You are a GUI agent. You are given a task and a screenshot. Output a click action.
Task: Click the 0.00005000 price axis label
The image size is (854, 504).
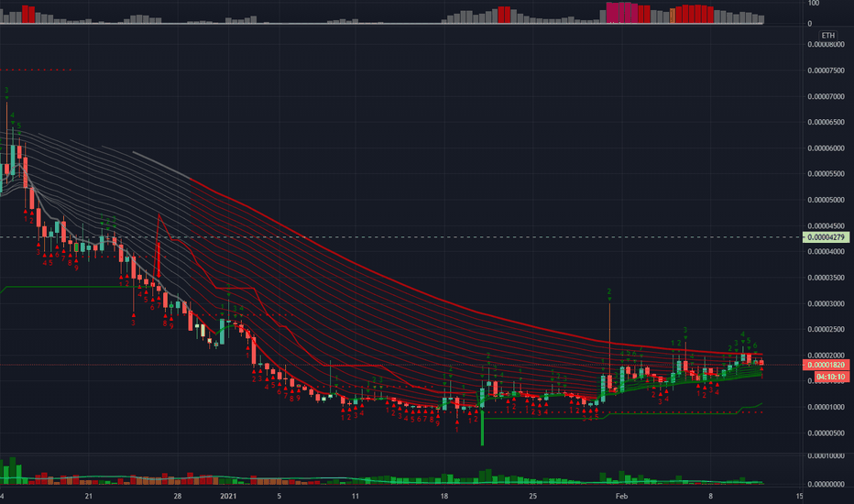click(826, 200)
